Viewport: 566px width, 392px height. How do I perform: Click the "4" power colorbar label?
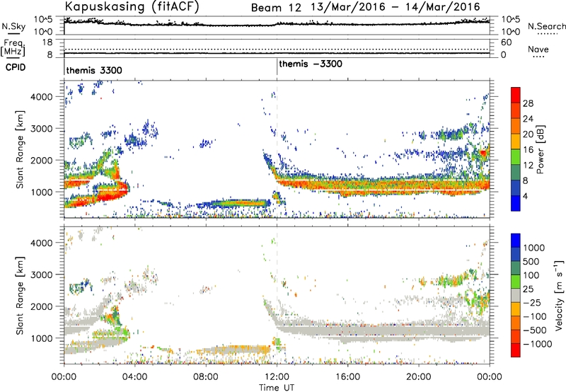click(x=525, y=197)
